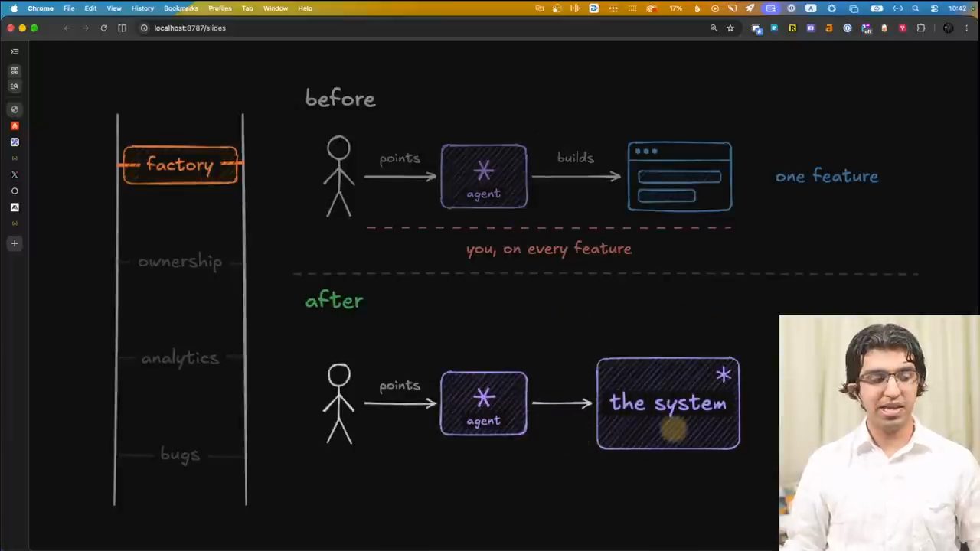Select the analytics rung on the ladder
Viewport: 980px width, 551px height.
coord(180,358)
